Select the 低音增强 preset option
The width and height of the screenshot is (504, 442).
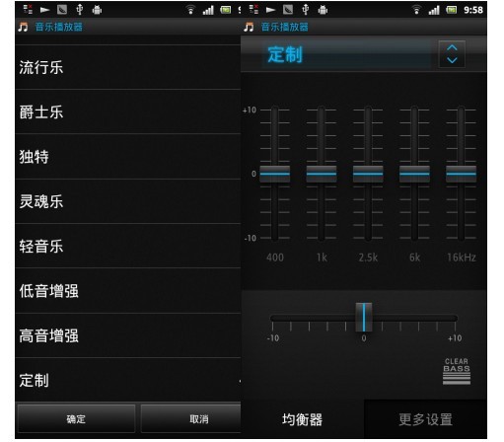[x=128, y=291]
